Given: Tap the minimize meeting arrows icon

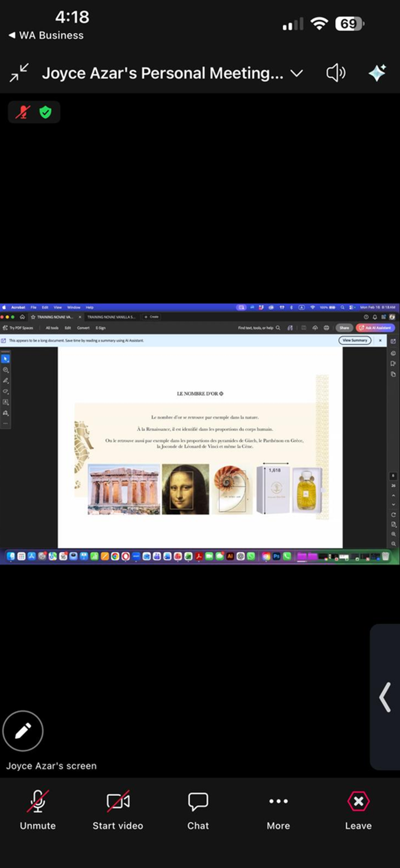Looking at the screenshot, I should tap(19, 73).
